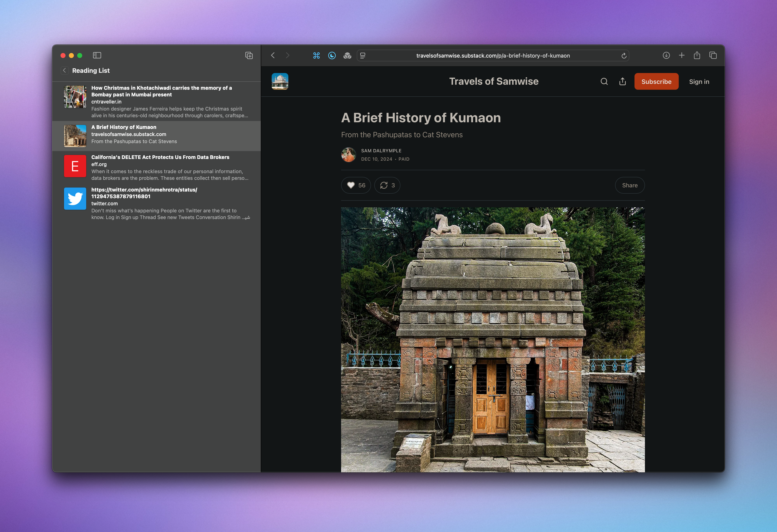Image resolution: width=777 pixels, height=532 pixels.
Task: Like the post with the heart 56 button
Action: (356, 185)
